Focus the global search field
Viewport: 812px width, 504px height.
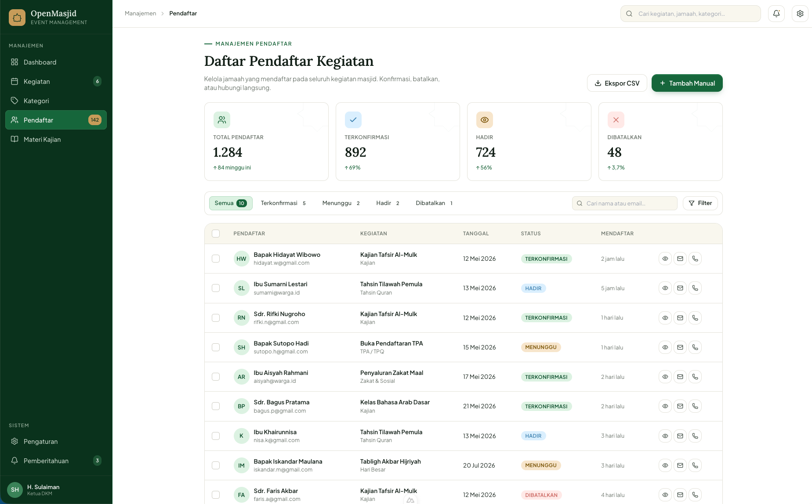click(x=691, y=14)
